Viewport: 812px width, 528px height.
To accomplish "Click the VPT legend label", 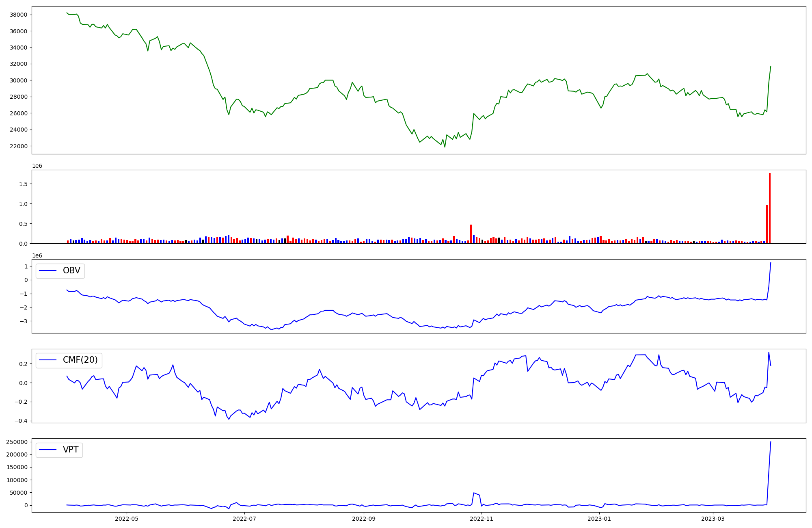I will (71, 450).
